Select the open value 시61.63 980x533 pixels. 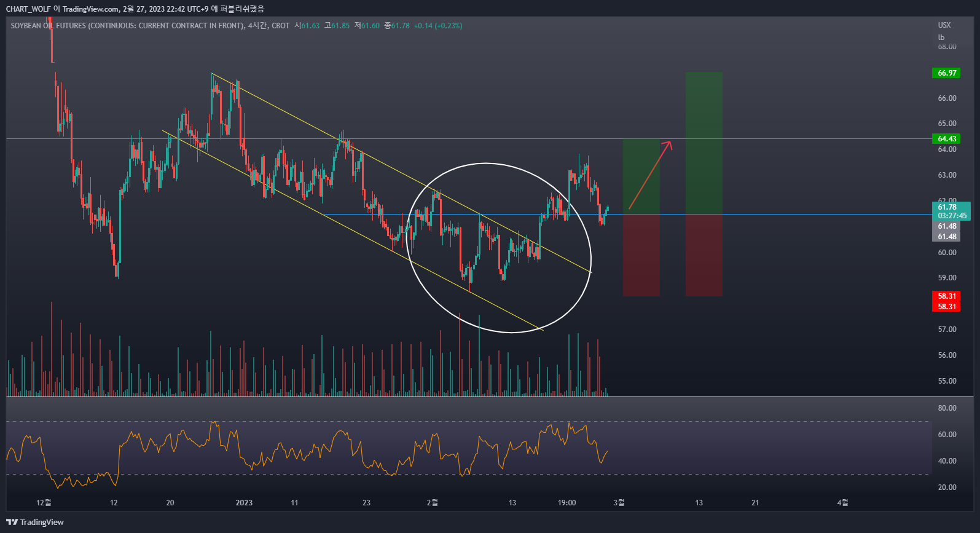[x=307, y=26]
